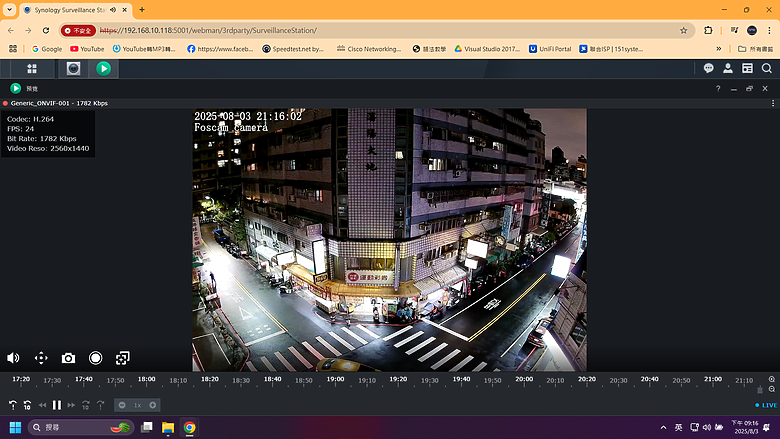Open the notifications chat bubble icon
Image resolution: width=780 pixels, height=439 pixels.
[708, 69]
